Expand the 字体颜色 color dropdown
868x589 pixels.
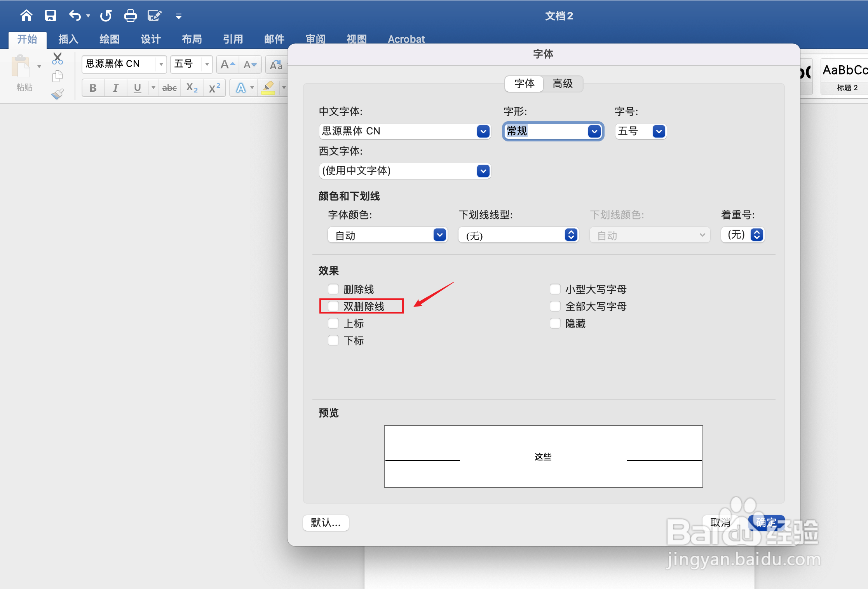tap(439, 235)
